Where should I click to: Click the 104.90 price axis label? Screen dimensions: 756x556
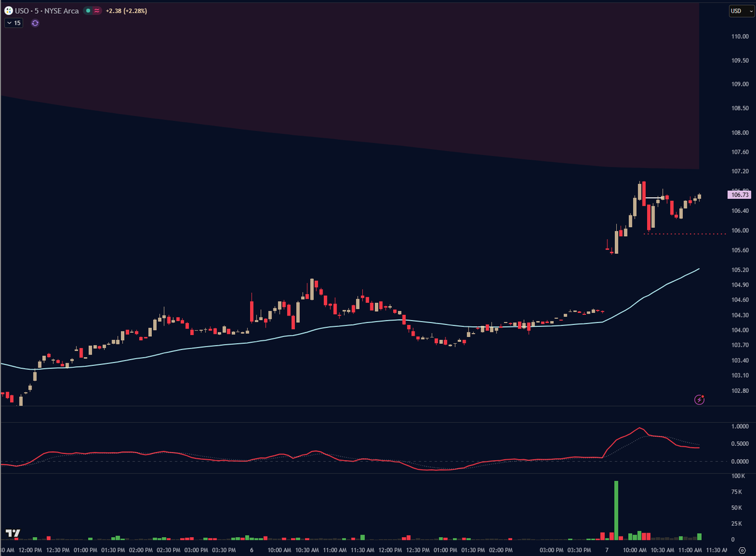click(x=740, y=285)
